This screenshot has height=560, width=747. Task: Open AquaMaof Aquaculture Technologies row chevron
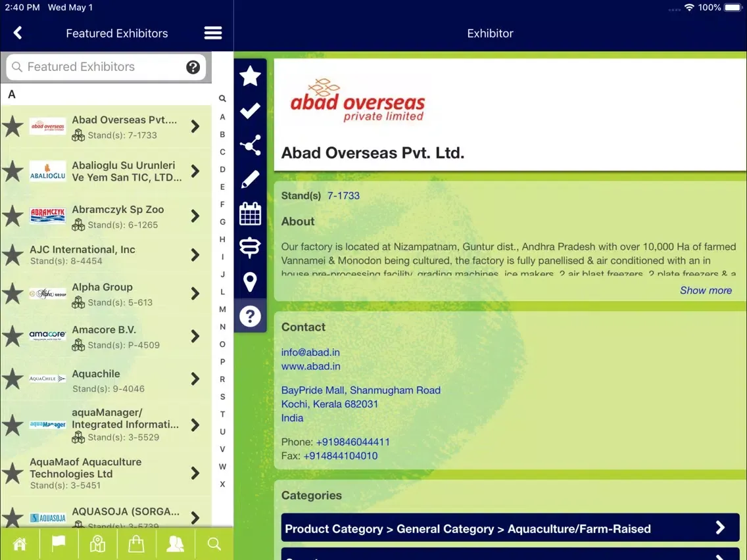point(195,473)
